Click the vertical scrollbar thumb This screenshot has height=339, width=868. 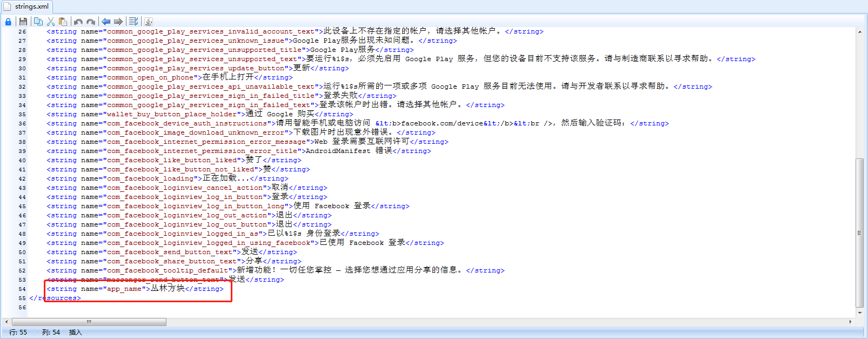click(x=859, y=232)
